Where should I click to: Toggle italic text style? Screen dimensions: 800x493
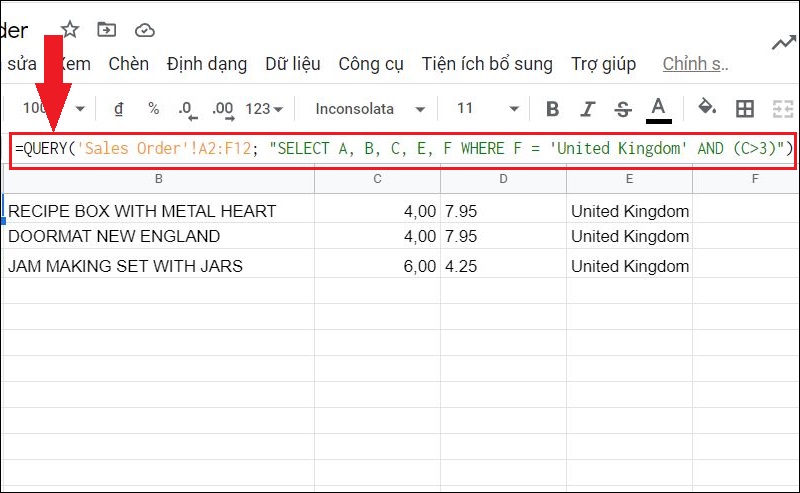coord(588,108)
